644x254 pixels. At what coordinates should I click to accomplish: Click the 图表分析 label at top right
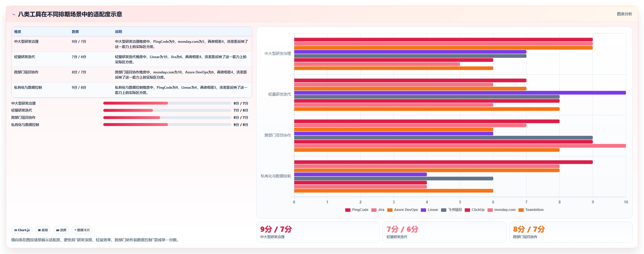pos(624,14)
